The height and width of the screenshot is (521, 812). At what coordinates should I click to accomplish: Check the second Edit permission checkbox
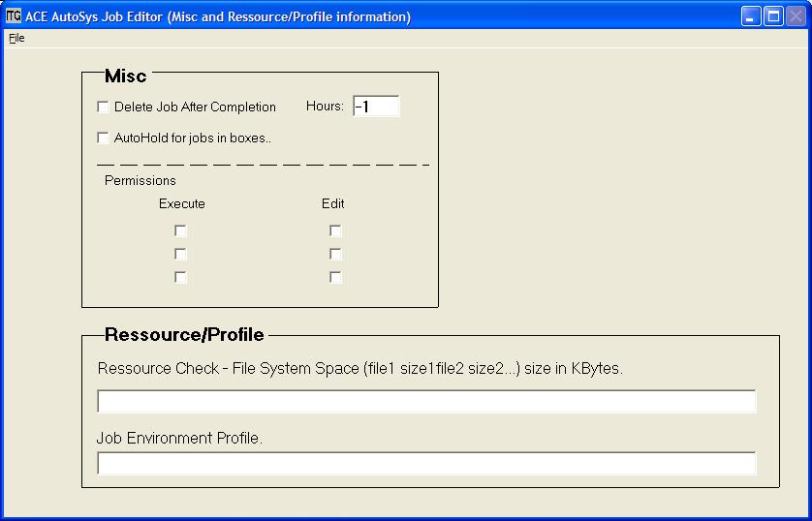(x=335, y=254)
